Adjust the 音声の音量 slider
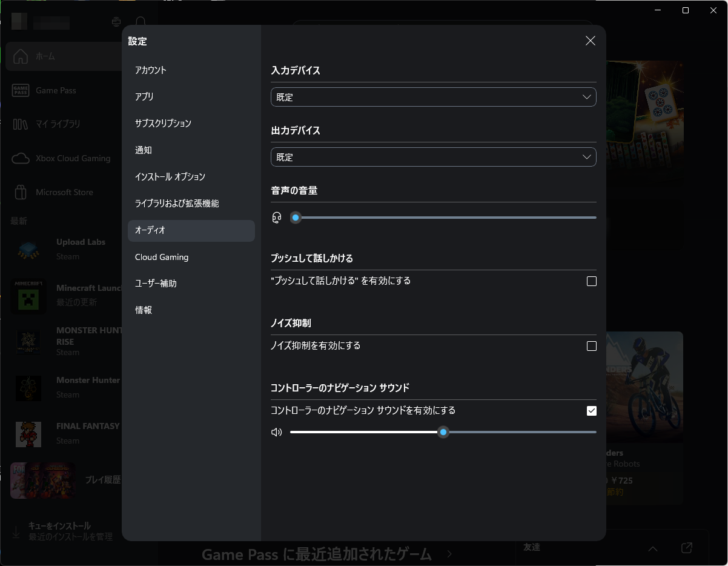Screen dimensions: 728x566 [443, 218]
